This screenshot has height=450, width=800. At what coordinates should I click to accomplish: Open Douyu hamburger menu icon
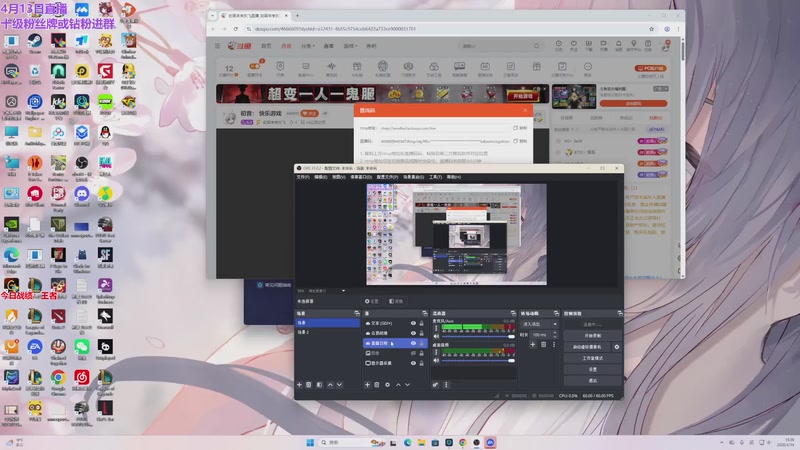pos(217,46)
